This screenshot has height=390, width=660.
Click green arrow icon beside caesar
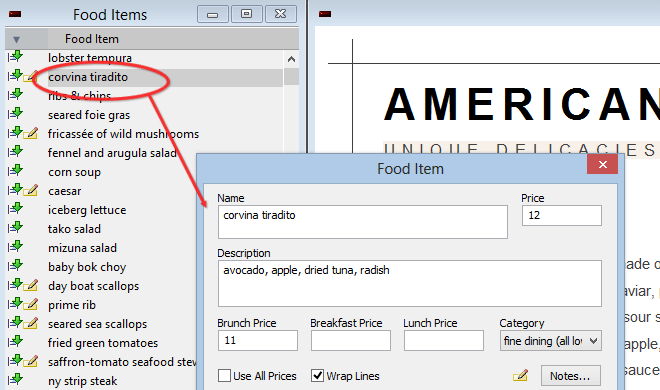(x=15, y=189)
